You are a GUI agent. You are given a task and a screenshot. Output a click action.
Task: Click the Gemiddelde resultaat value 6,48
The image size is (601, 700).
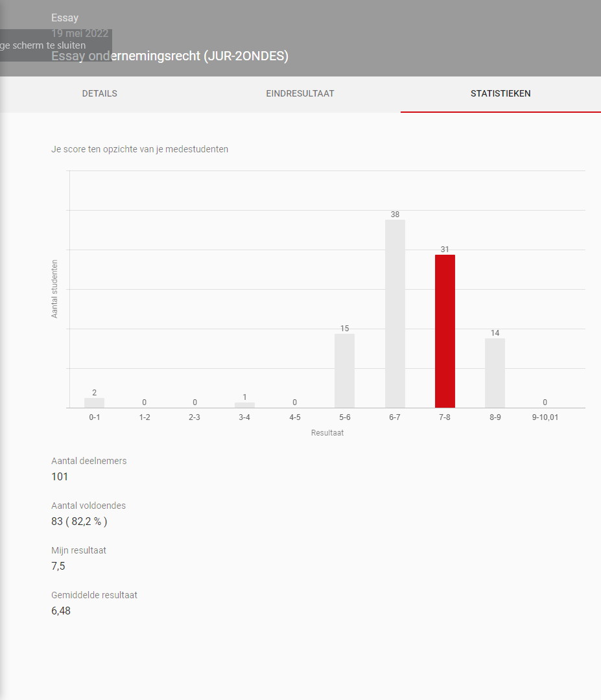(x=61, y=611)
